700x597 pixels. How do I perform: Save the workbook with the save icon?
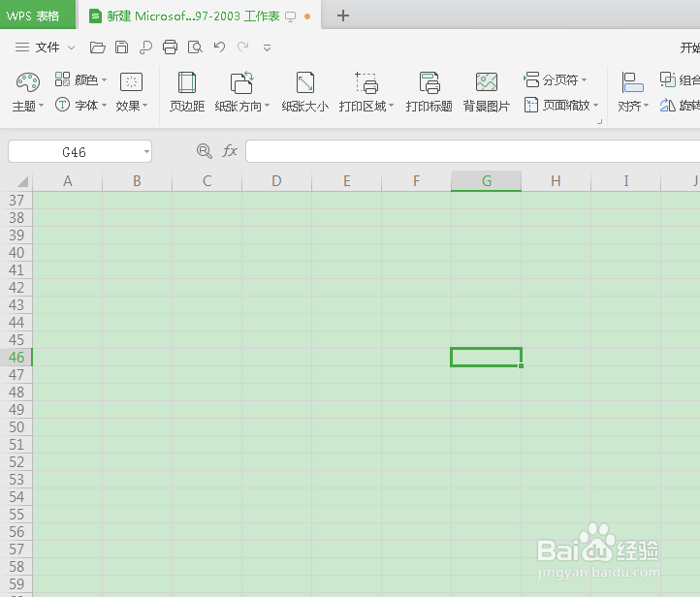(x=121, y=47)
